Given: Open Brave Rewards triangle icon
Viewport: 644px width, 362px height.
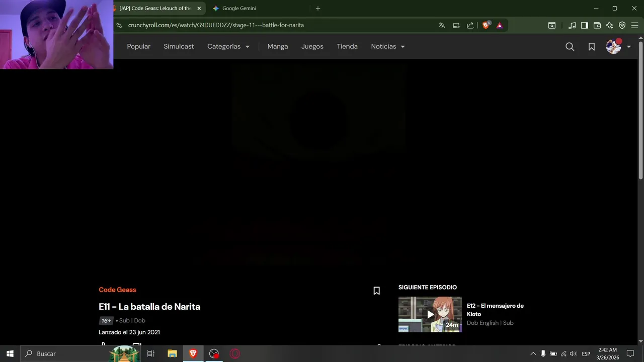Looking at the screenshot, I should pos(500,25).
